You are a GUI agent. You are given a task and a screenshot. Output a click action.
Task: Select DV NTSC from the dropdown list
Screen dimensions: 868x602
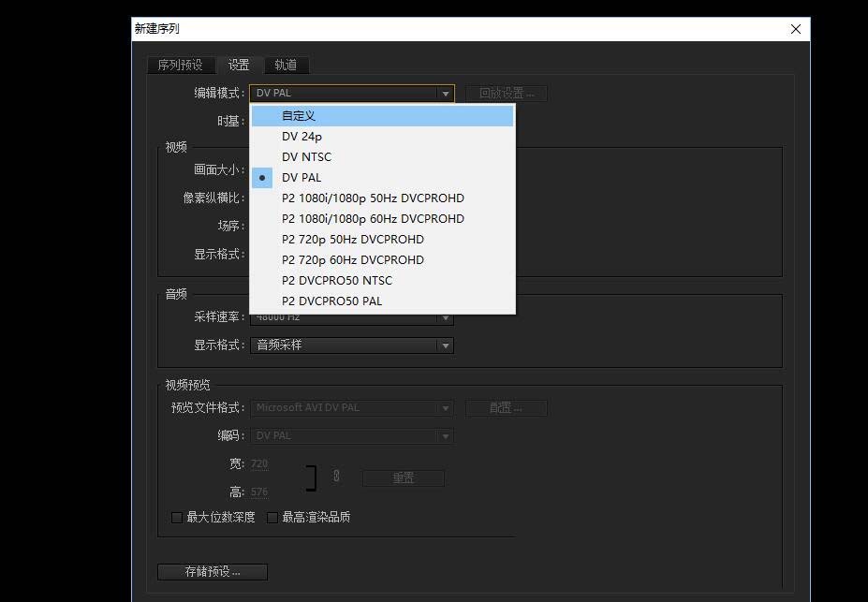[306, 156]
